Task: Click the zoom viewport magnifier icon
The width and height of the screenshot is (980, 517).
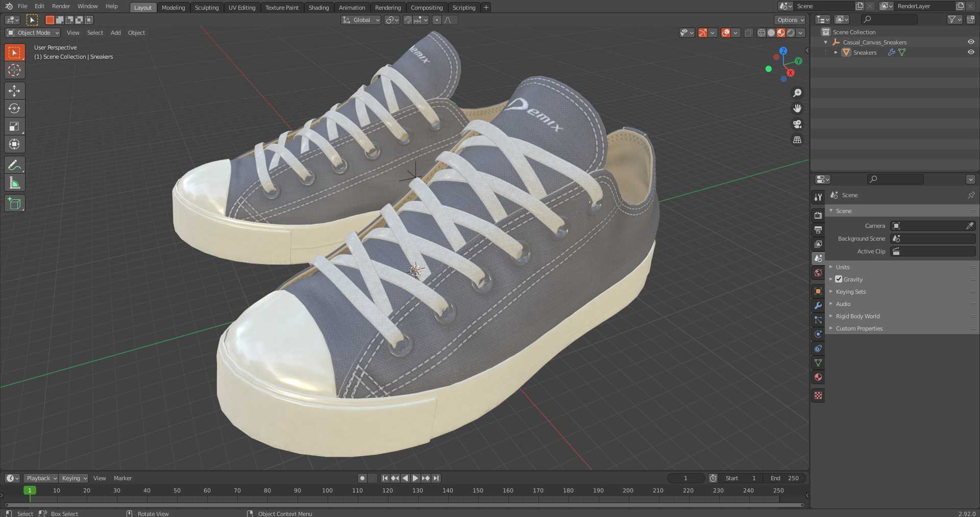Action: (797, 93)
